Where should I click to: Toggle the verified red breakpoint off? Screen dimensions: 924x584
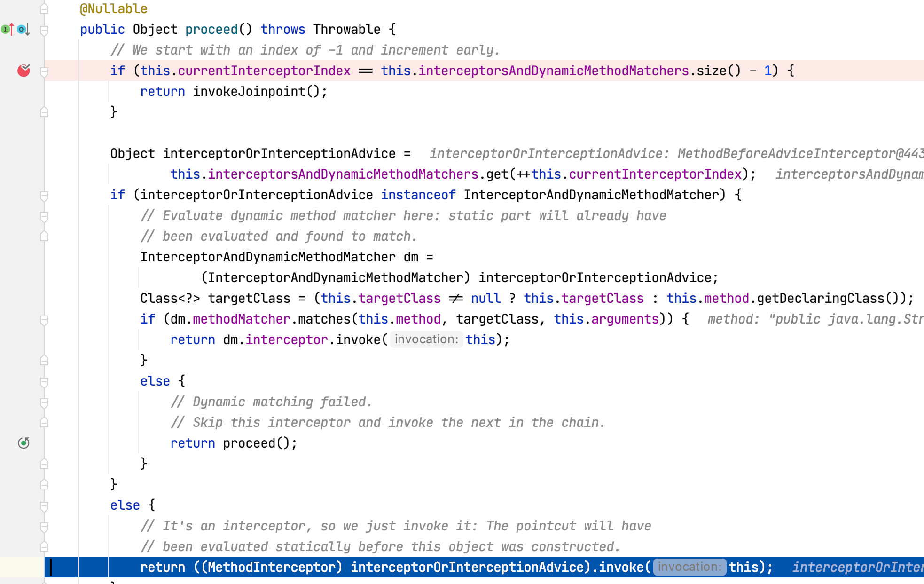point(23,71)
